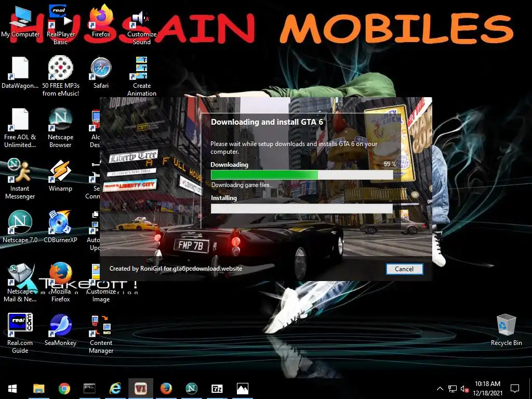
Task: Select the GTA VI installer taskbar icon
Action: 140,389
